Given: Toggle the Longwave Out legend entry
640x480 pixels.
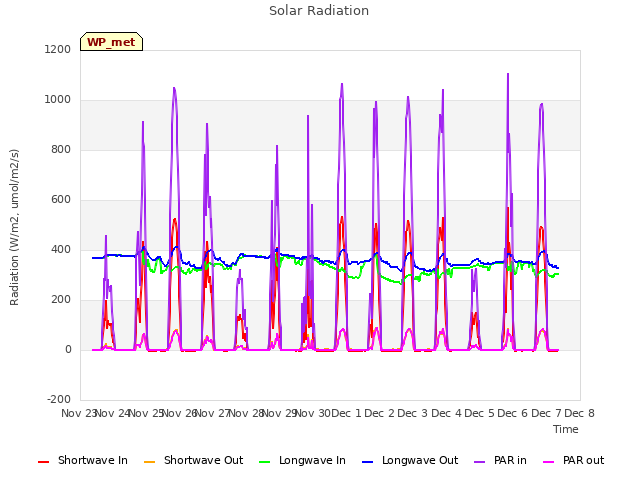Looking at the screenshot, I should point(410,460).
